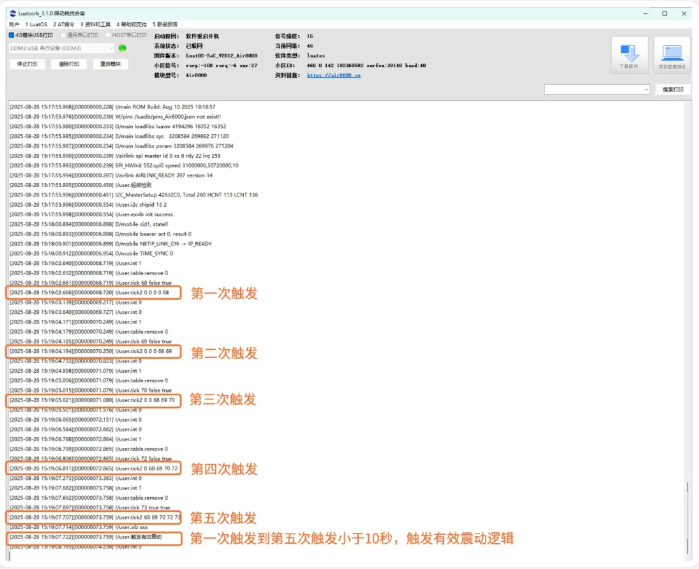
Task: Open the 1 LuatOS menu
Action: point(36,24)
